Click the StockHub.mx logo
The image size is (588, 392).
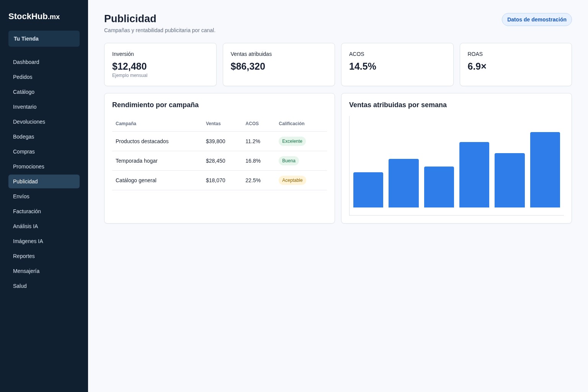tap(34, 16)
